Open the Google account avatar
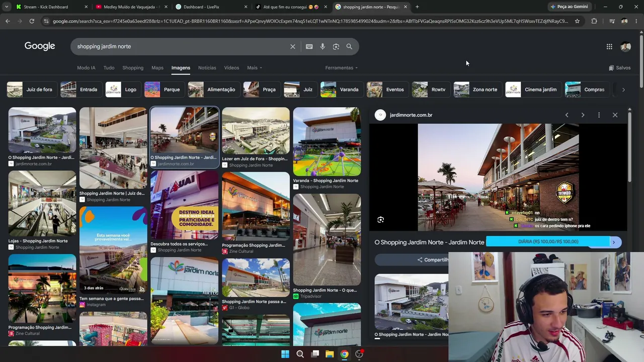Viewport: 644px width, 362px height. pos(626,46)
